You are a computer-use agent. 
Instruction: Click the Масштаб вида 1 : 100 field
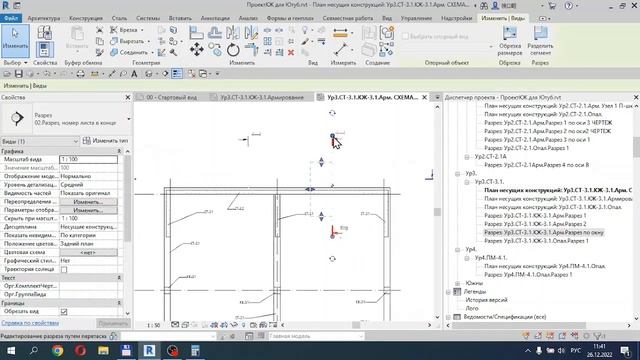(89, 159)
